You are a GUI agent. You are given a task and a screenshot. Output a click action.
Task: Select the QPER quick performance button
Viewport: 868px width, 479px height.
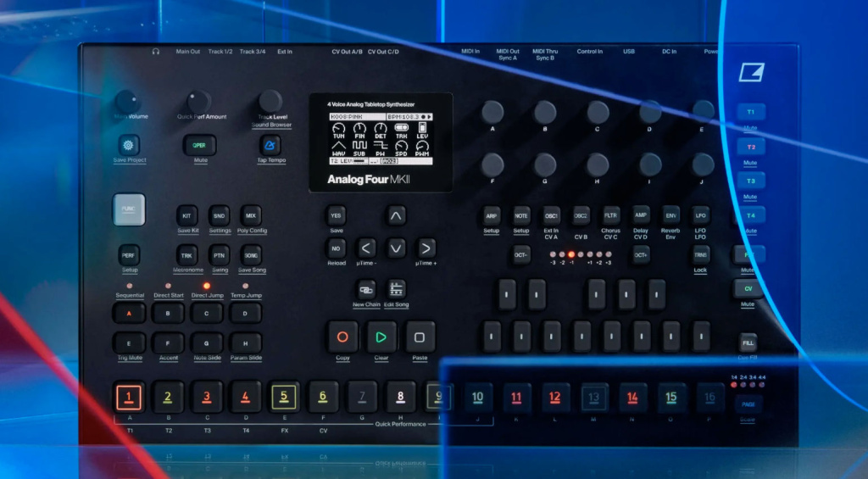[x=199, y=146]
